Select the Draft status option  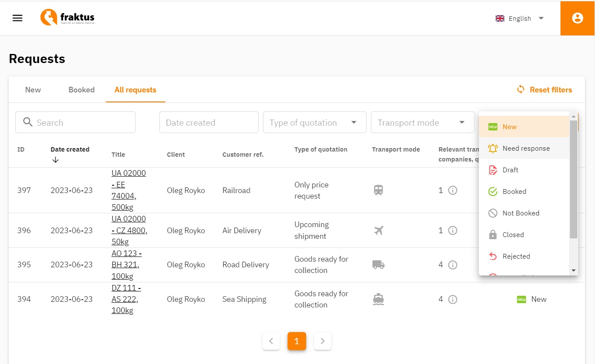pos(524,170)
